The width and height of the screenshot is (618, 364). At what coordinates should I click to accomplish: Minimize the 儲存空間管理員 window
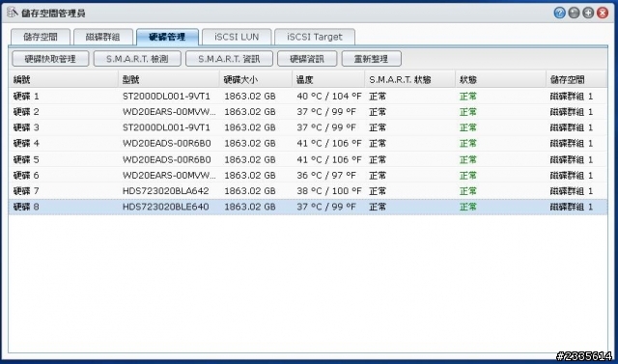tap(574, 13)
